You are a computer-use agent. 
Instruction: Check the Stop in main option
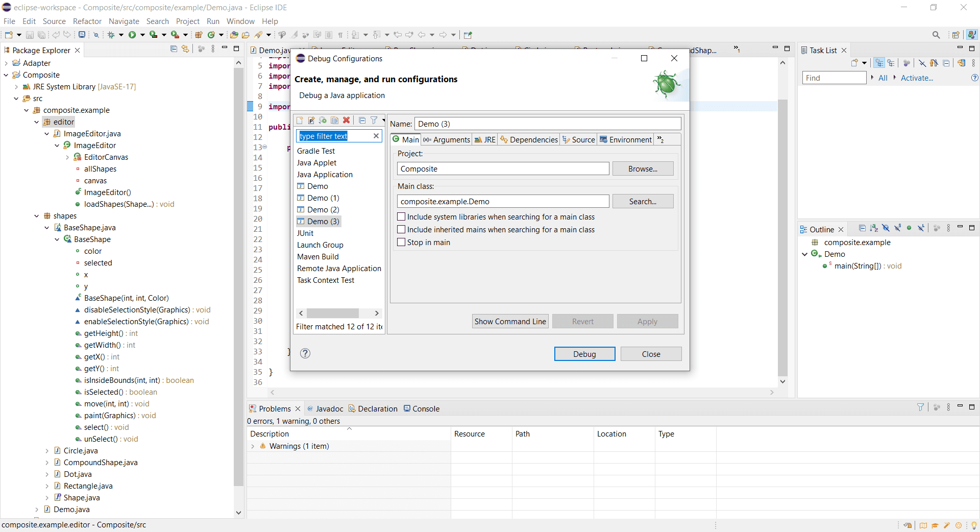[402, 242]
